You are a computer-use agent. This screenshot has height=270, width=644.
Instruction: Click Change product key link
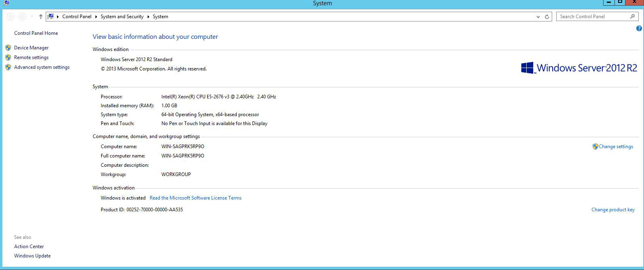point(613,210)
